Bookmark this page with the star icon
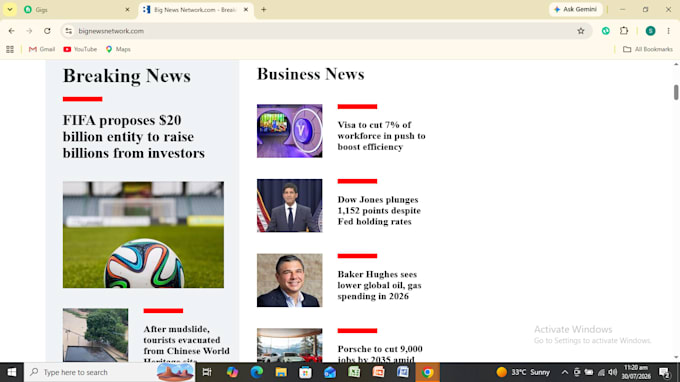This screenshot has width=680, height=382. tap(581, 31)
